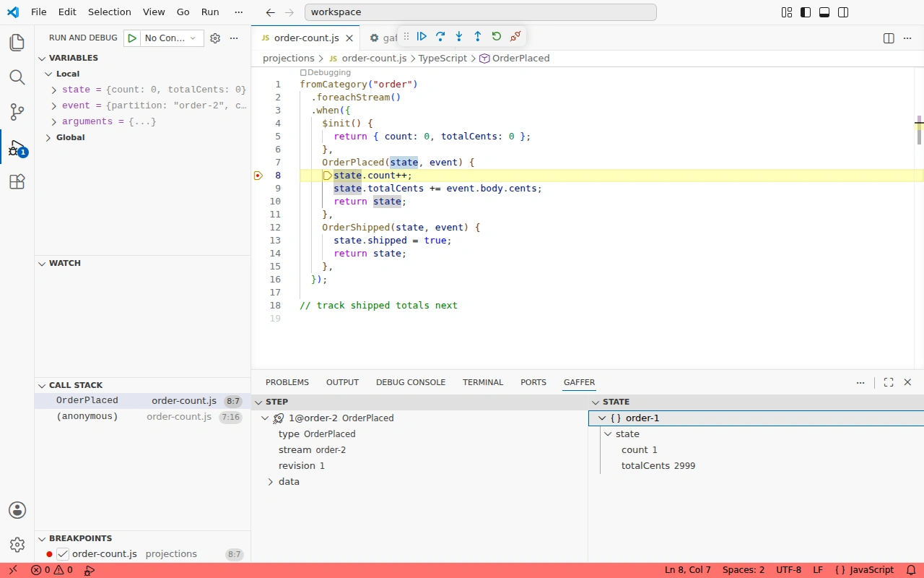Click Spaces: 2 indentation setting

pyautogui.click(x=744, y=570)
